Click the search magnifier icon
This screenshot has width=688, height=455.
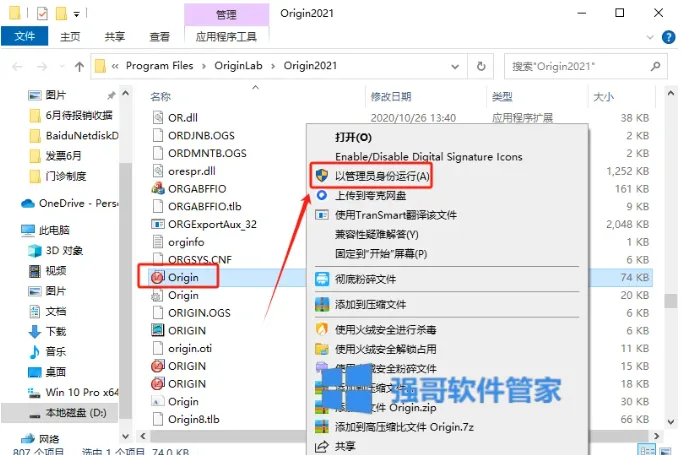[x=656, y=66]
